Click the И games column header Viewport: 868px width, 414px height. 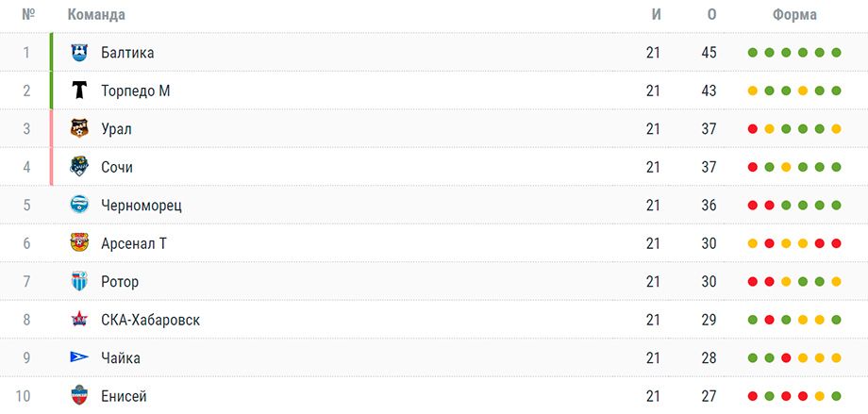pos(656,14)
